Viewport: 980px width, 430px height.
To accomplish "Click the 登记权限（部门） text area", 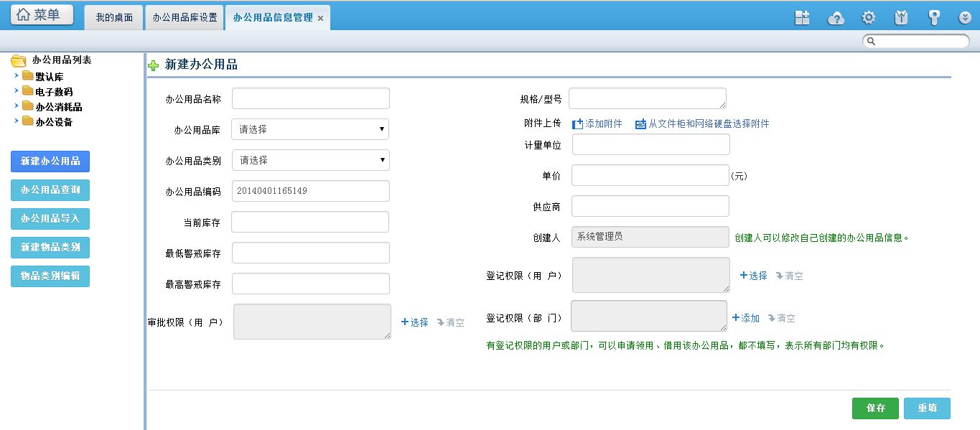I will point(649,316).
